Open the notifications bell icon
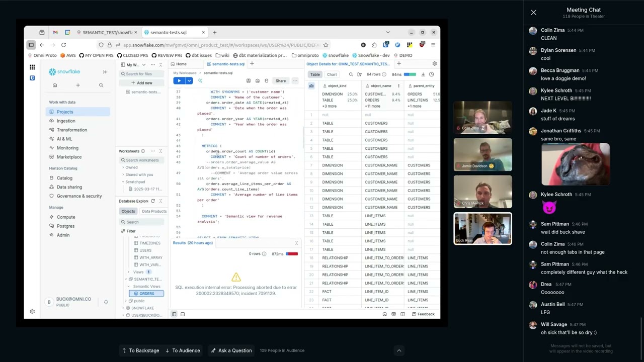This screenshot has height=362, width=644. coord(106,302)
